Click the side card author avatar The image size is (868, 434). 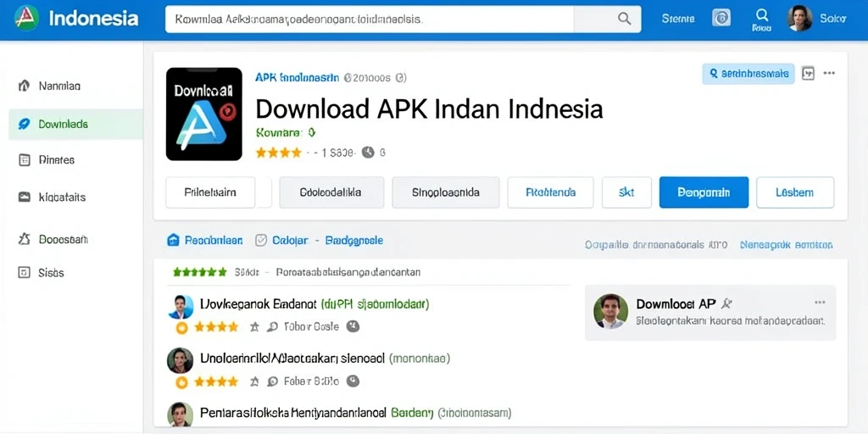click(610, 311)
